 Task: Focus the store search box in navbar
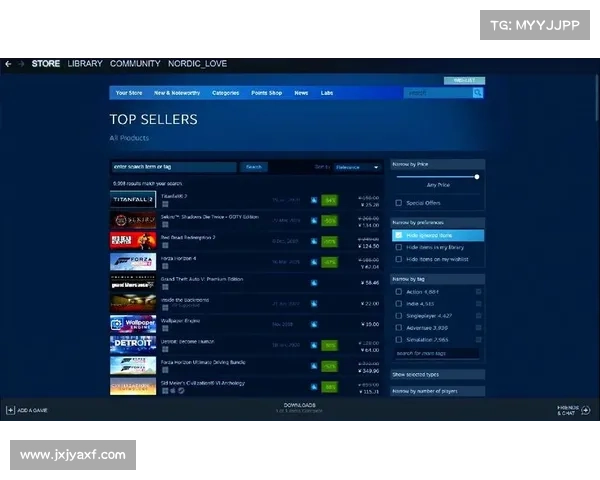439,93
